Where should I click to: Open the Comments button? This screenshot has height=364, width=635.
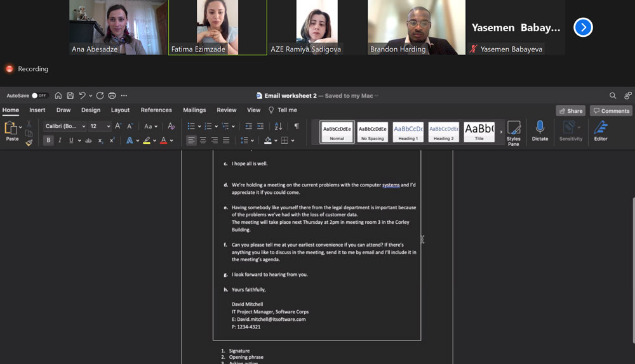tap(611, 111)
